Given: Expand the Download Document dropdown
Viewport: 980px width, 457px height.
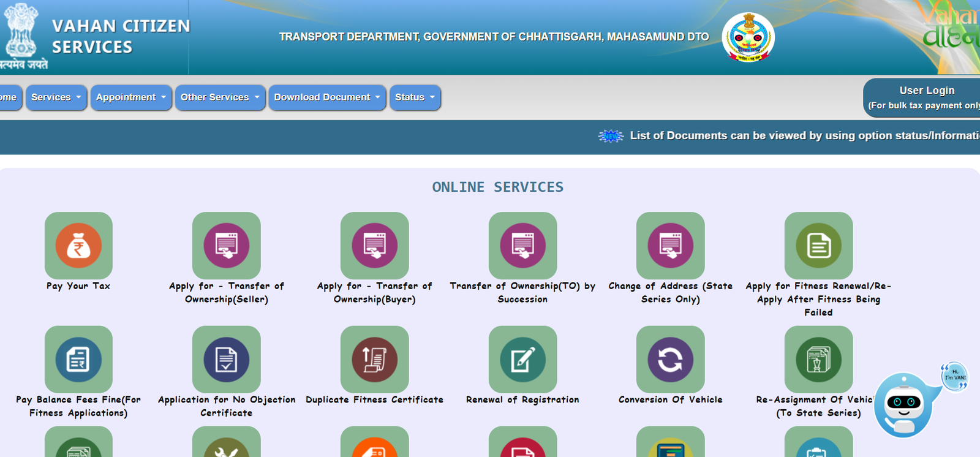Looking at the screenshot, I should point(327,97).
